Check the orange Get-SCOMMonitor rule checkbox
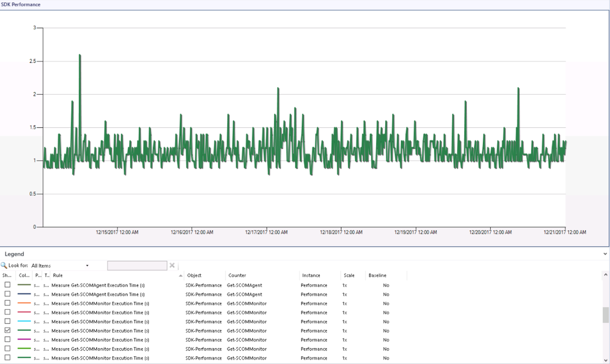Image resolution: width=610 pixels, height=364 pixels. [x=7, y=303]
